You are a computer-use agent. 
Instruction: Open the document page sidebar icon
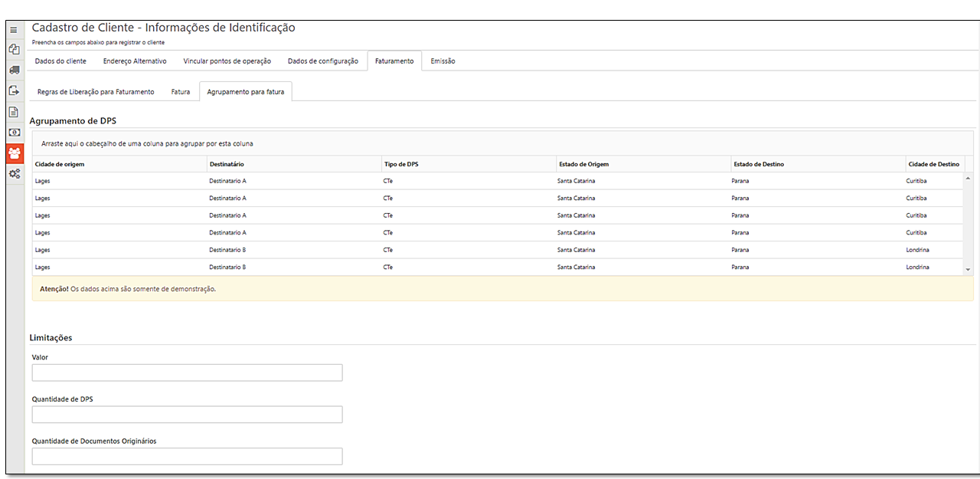tap(14, 112)
